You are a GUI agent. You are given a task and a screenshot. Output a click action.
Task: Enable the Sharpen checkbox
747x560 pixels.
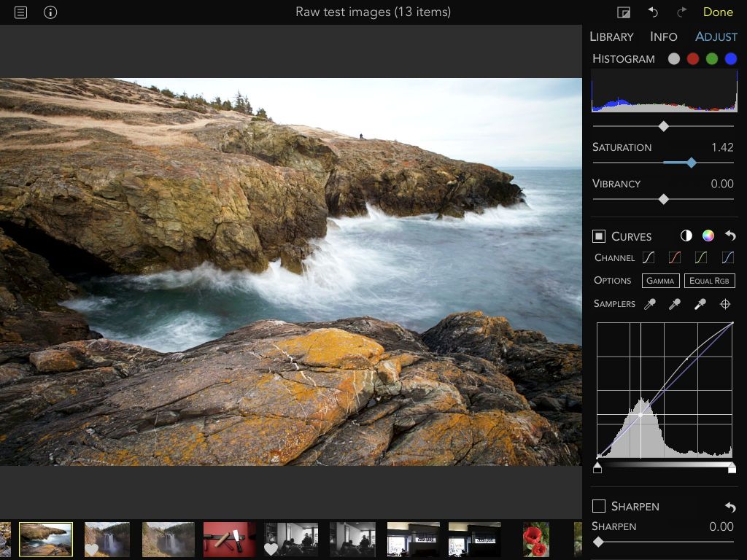(599, 506)
